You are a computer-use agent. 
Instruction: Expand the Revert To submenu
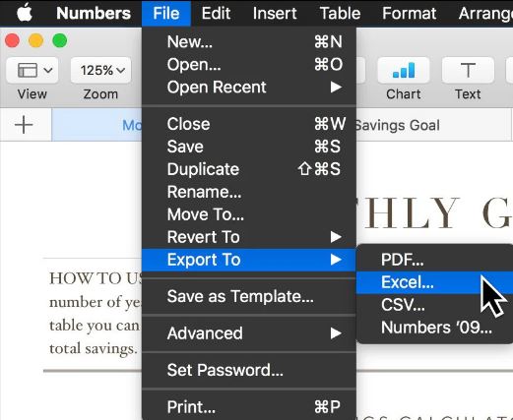249,237
